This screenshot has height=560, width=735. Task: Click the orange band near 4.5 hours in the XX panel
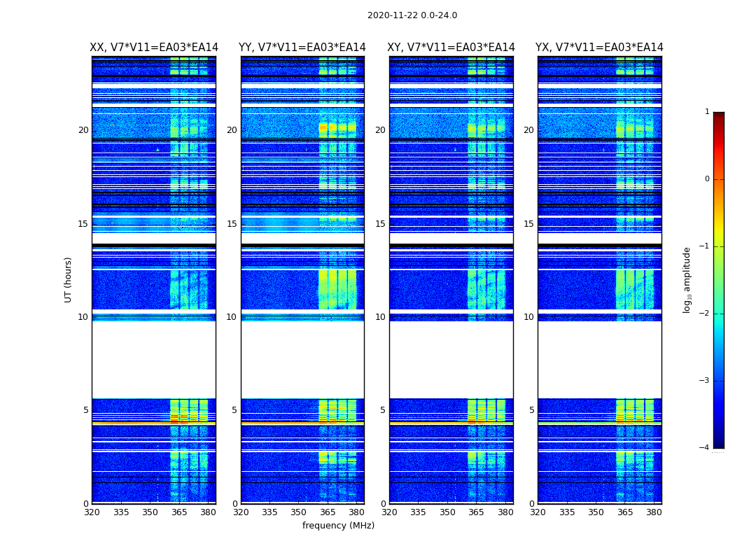tap(154, 423)
